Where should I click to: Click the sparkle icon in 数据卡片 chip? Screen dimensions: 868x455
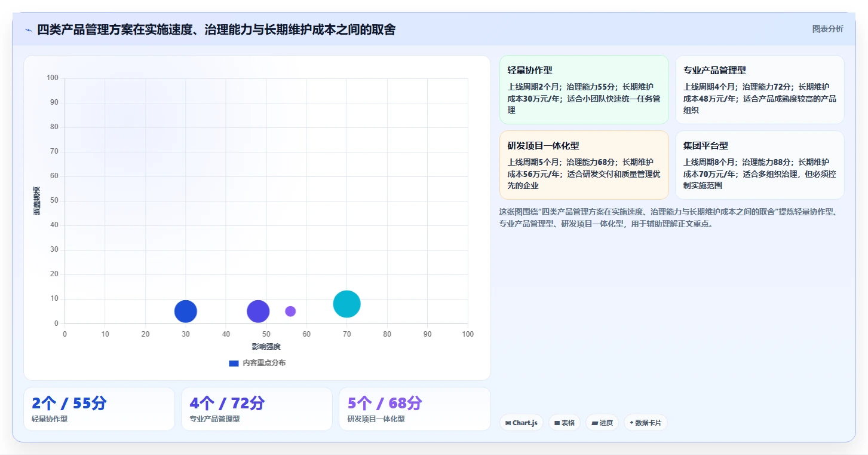631,423
